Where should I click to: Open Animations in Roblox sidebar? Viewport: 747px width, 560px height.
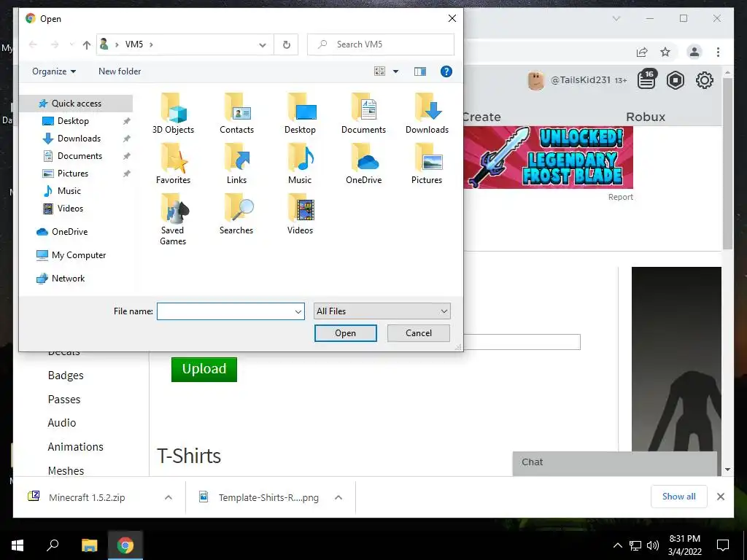[x=75, y=447]
